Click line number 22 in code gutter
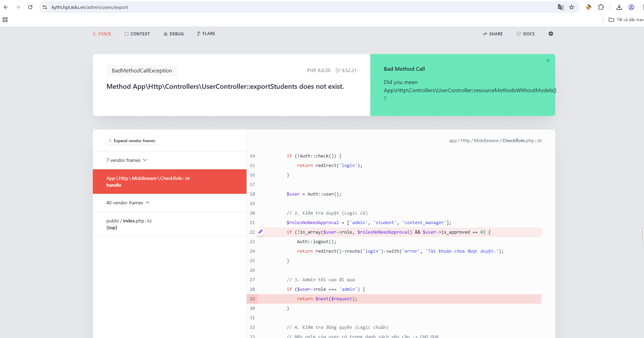This screenshot has width=644, height=338. point(252,232)
